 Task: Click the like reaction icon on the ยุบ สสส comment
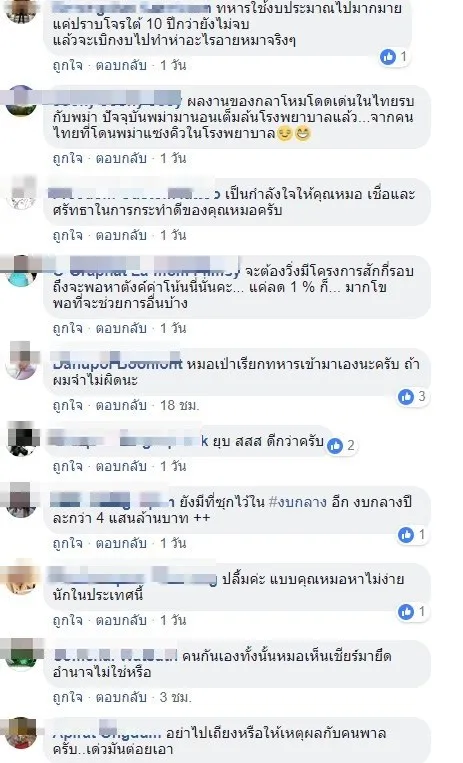coord(334,446)
